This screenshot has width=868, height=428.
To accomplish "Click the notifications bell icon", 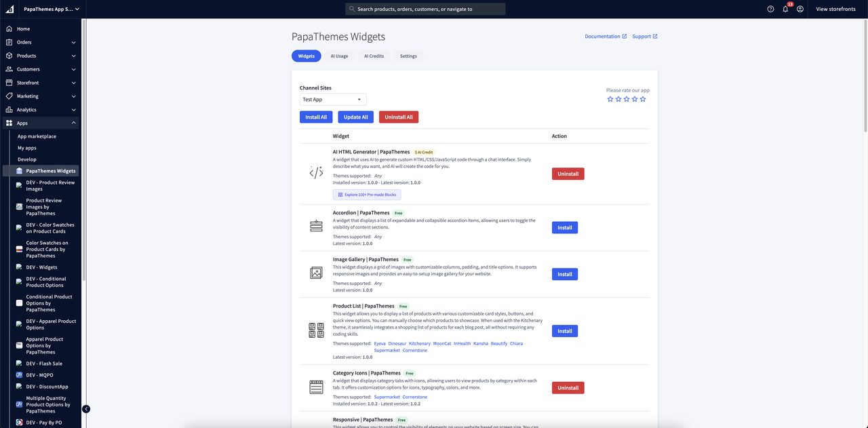I will [784, 8].
